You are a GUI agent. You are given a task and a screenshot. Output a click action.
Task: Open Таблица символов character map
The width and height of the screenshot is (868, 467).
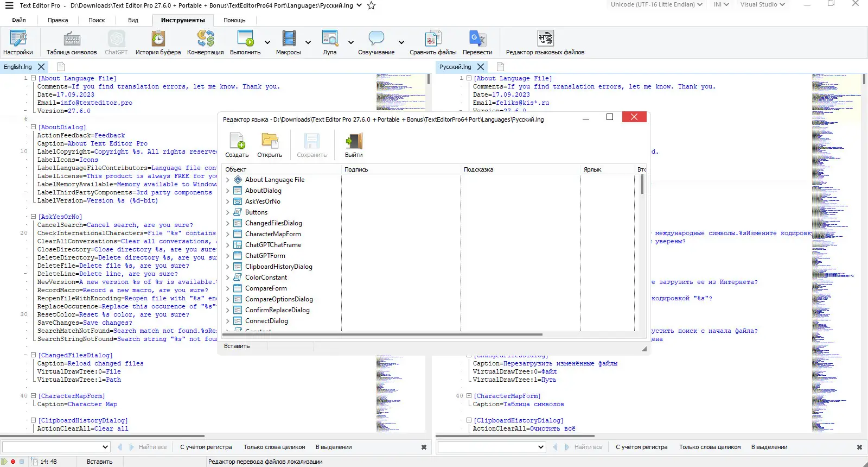(72, 43)
